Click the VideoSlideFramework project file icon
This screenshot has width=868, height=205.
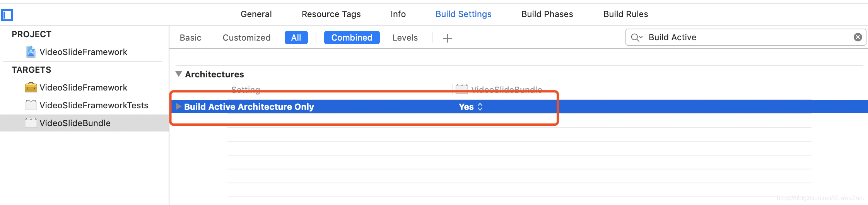point(31,52)
